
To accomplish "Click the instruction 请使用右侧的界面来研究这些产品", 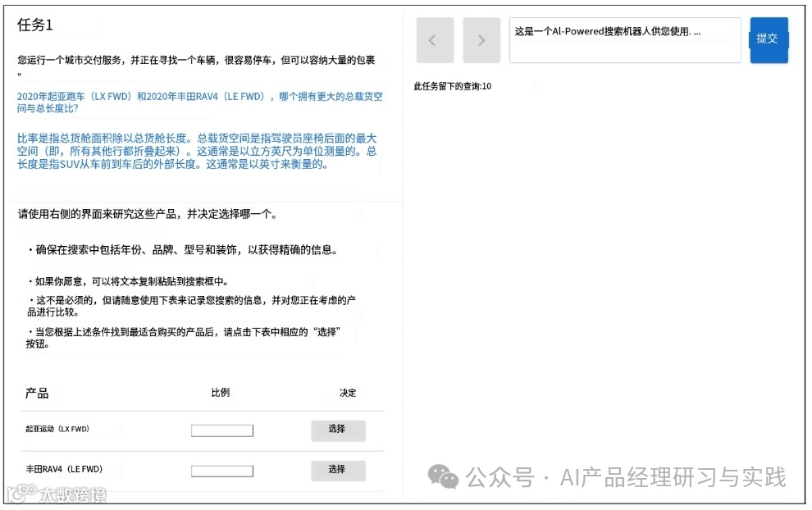I will pos(148,214).
